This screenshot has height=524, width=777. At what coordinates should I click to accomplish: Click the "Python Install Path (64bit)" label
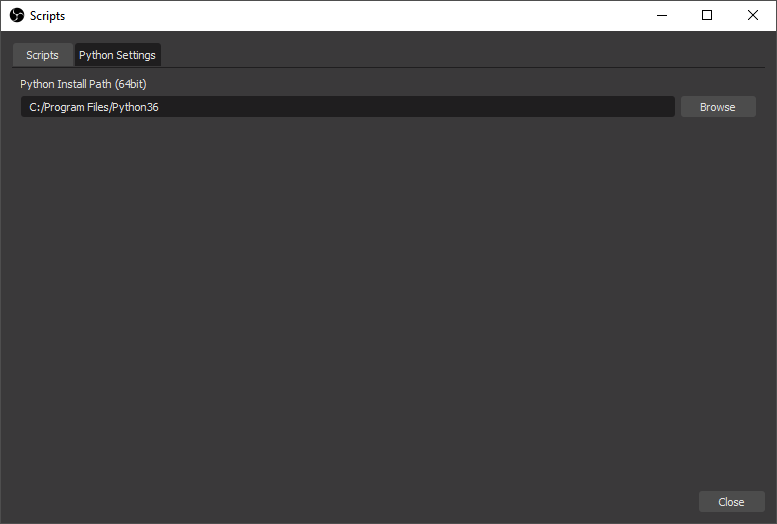[x=83, y=84]
